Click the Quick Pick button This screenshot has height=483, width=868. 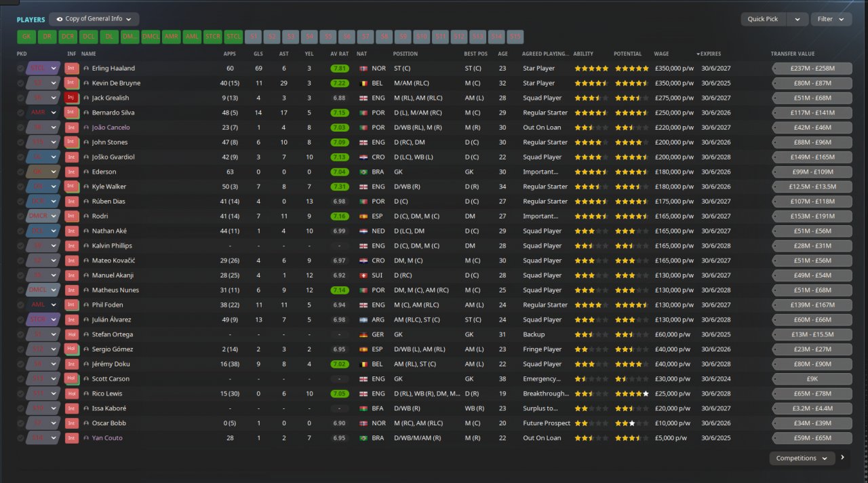[x=764, y=19]
